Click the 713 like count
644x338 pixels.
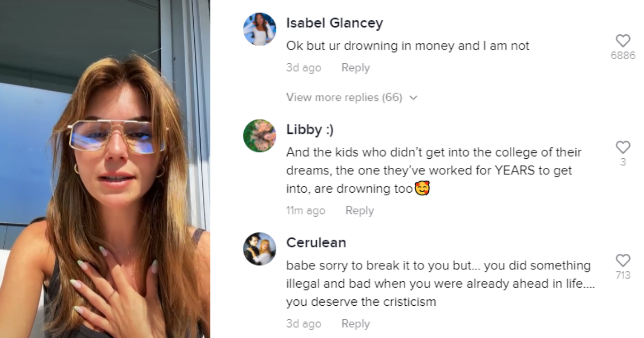point(623,275)
